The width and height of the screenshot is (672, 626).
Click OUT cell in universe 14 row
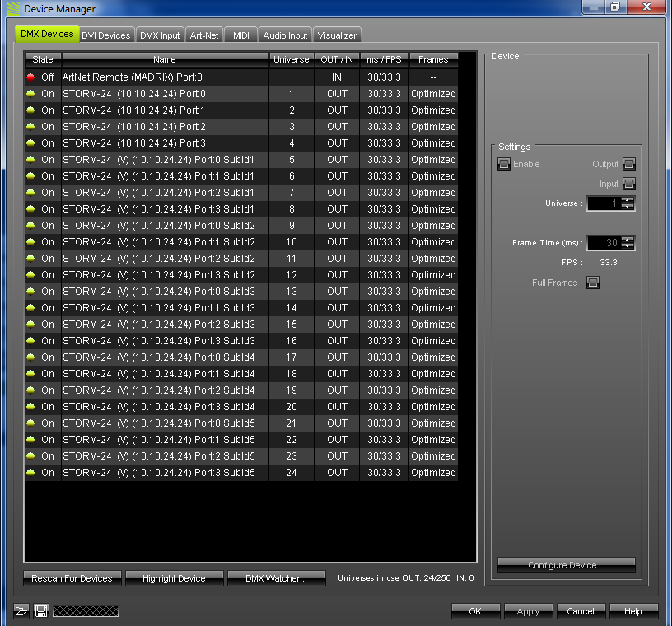tap(337, 308)
